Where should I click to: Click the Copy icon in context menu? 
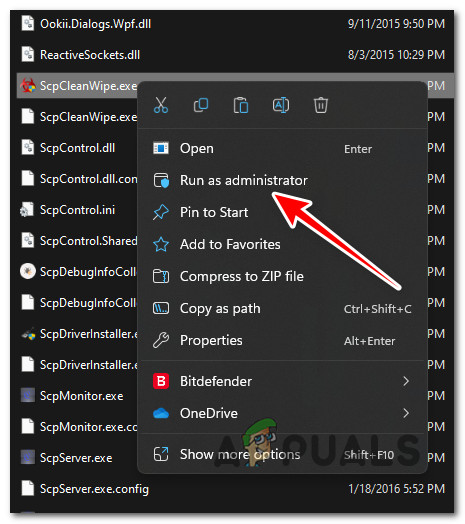201,105
